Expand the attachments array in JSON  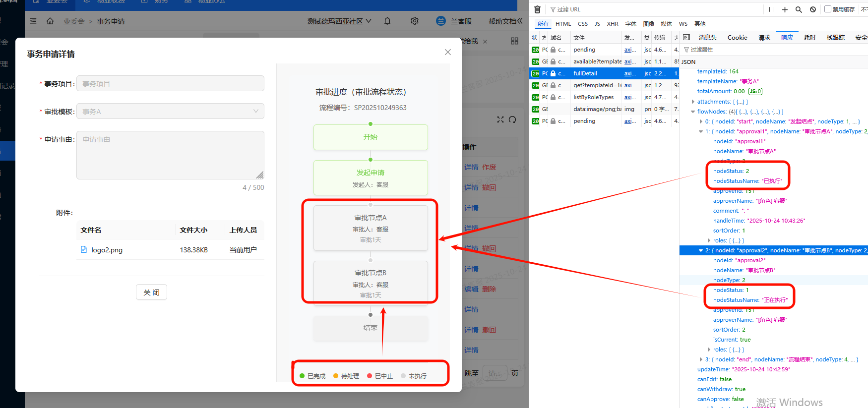(693, 102)
